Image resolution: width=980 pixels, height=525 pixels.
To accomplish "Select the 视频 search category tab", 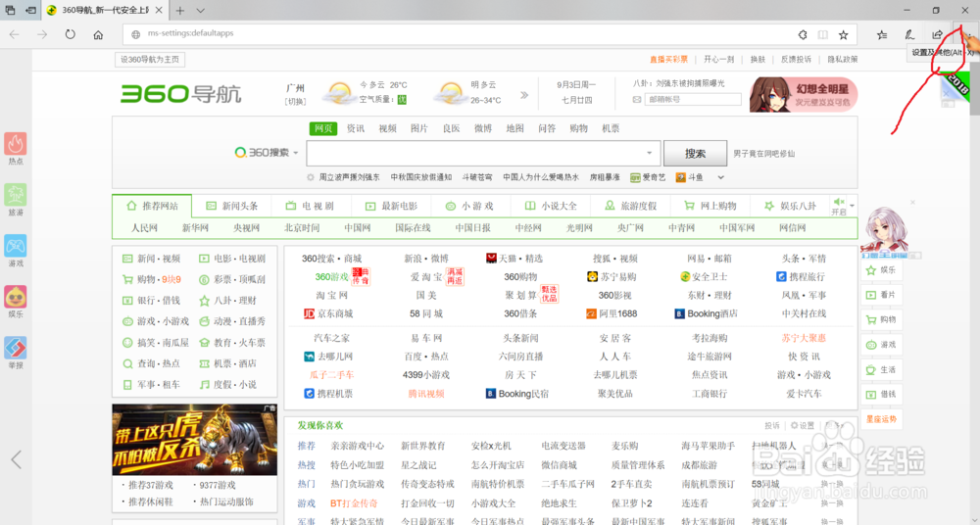I will [x=387, y=128].
